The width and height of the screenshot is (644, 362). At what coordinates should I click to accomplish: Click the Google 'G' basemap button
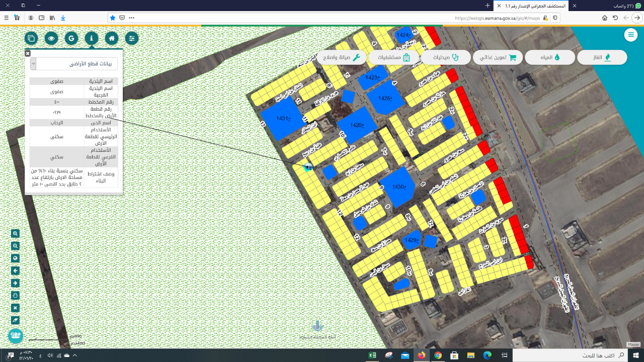(71, 38)
